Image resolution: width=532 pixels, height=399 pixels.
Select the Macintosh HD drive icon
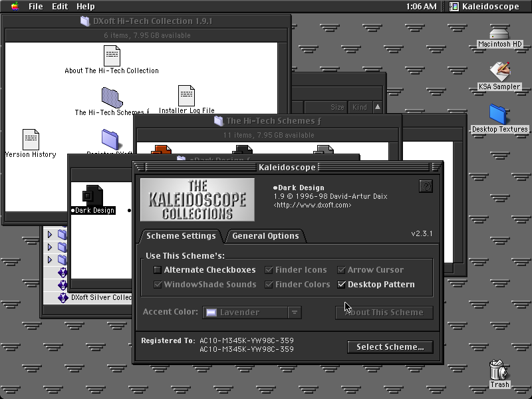[x=499, y=34]
